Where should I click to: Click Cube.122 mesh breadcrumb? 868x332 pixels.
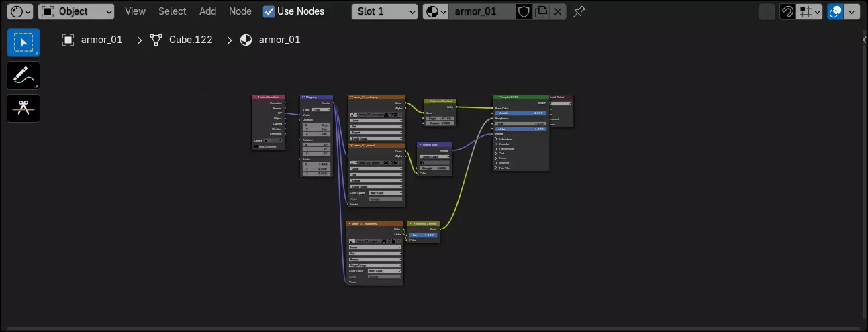click(x=181, y=40)
